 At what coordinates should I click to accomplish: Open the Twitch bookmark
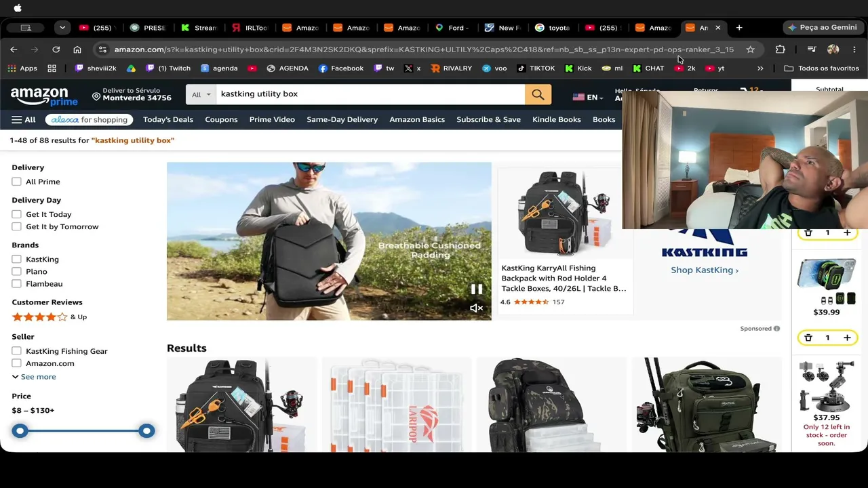click(168, 68)
